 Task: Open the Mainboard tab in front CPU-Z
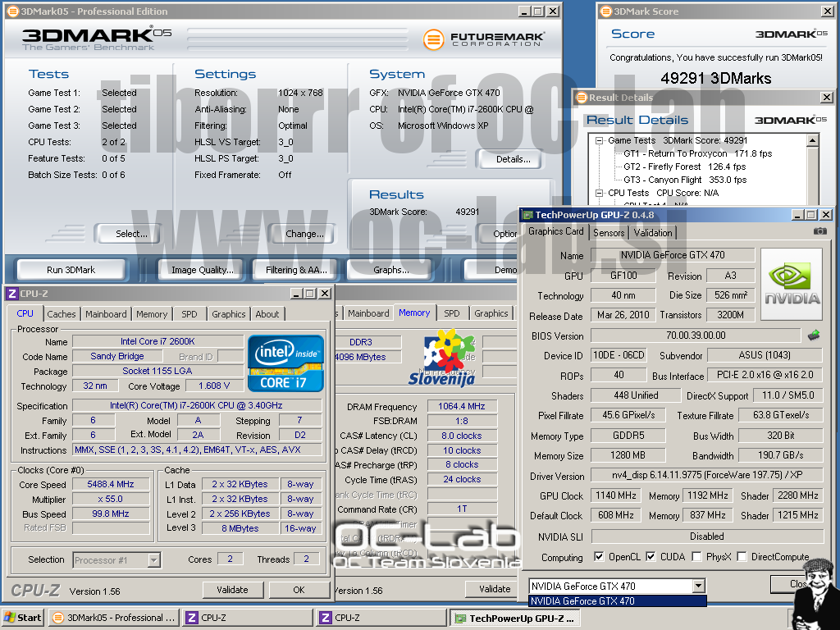(x=106, y=314)
